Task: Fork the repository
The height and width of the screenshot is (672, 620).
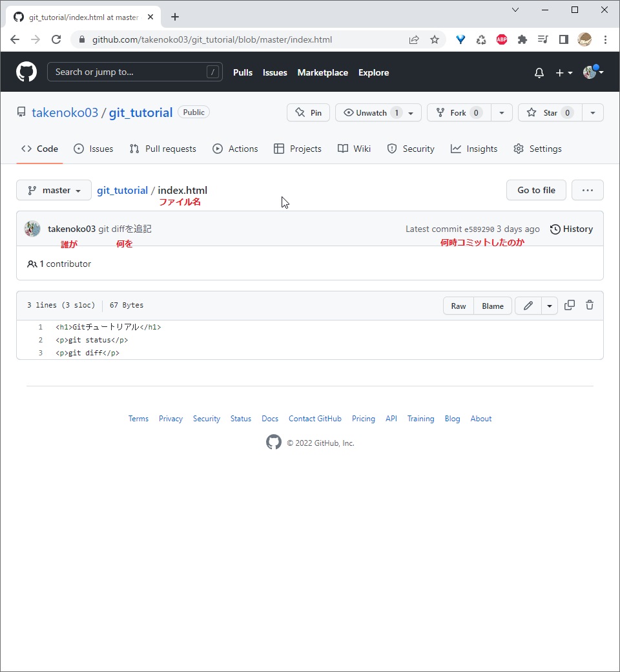Action: coord(459,112)
